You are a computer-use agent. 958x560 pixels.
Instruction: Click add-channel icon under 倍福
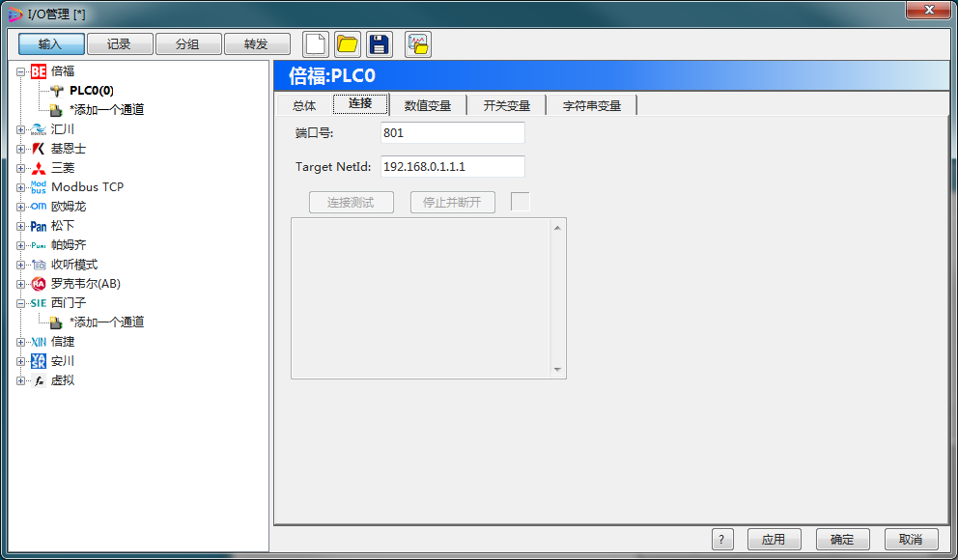point(56,110)
